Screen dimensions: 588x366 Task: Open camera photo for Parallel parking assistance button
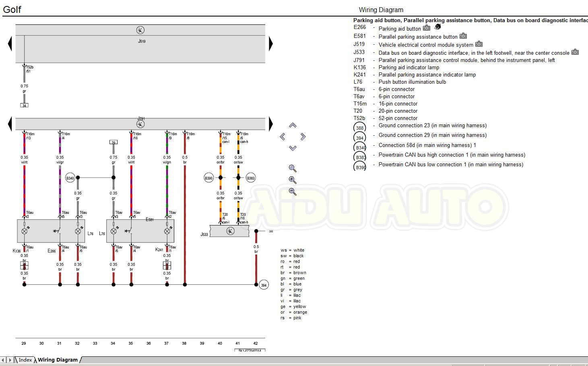463,36
